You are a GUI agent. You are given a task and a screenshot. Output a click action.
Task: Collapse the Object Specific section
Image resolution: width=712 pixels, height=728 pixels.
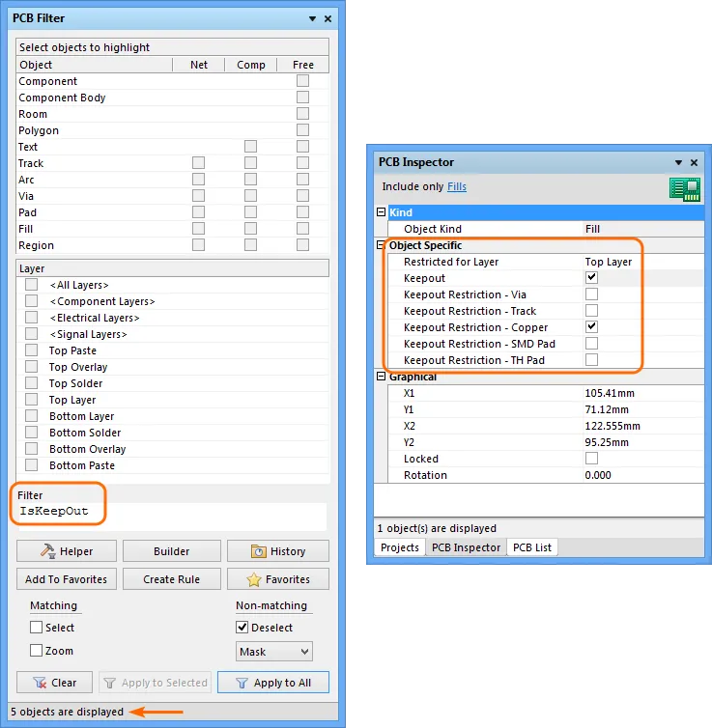[x=381, y=244]
